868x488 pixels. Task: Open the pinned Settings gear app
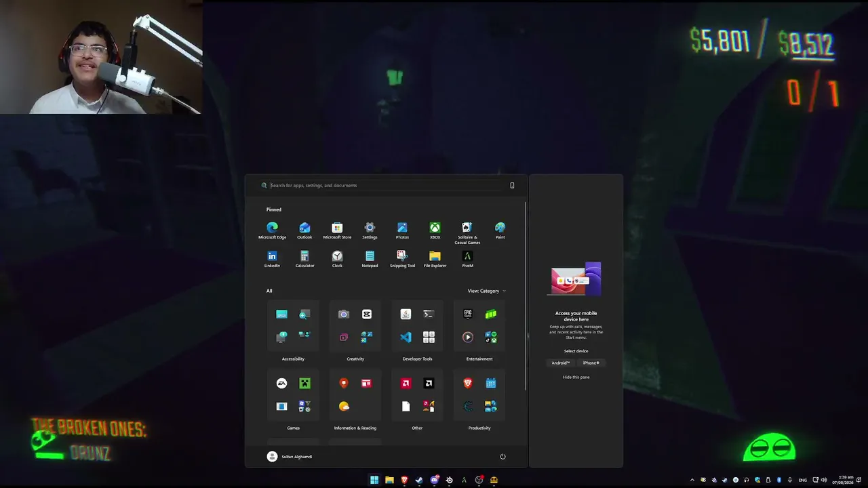370,230
